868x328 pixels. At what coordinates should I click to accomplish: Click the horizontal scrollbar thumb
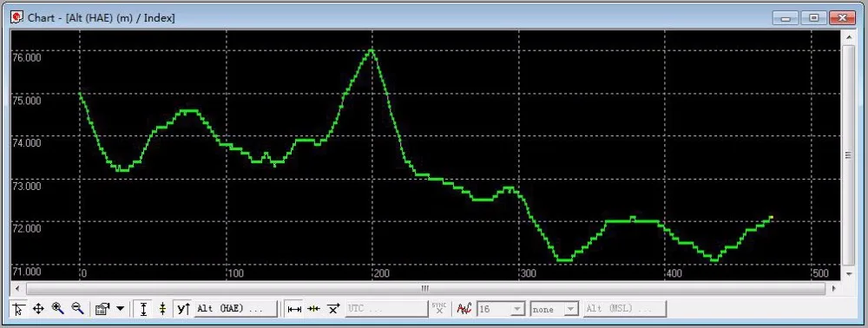(425, 288)
